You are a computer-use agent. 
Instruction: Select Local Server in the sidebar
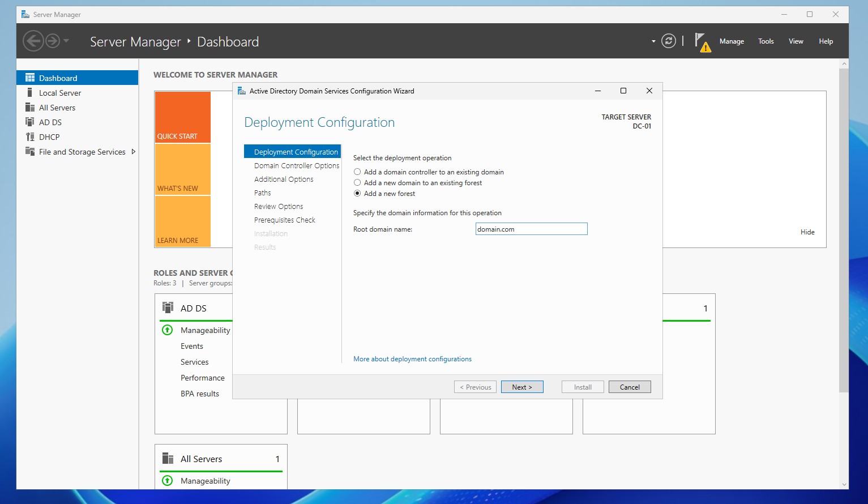point(60,92)
